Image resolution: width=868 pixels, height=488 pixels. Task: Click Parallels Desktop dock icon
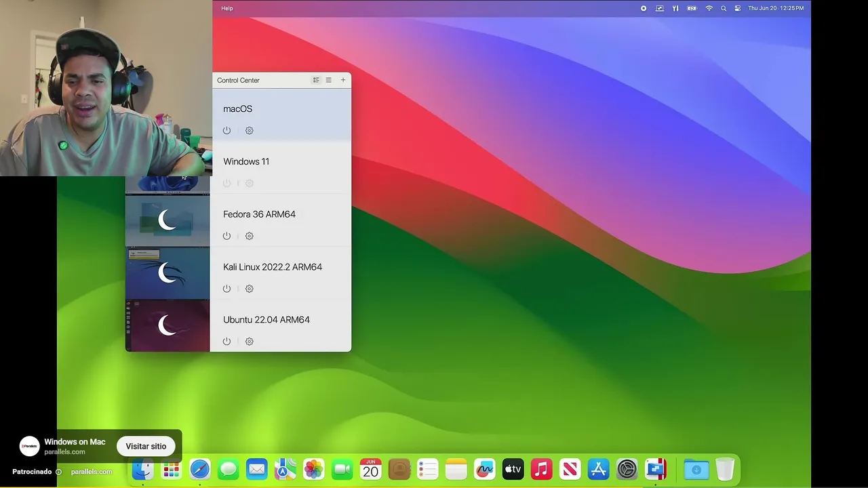(x=656, y=469)
